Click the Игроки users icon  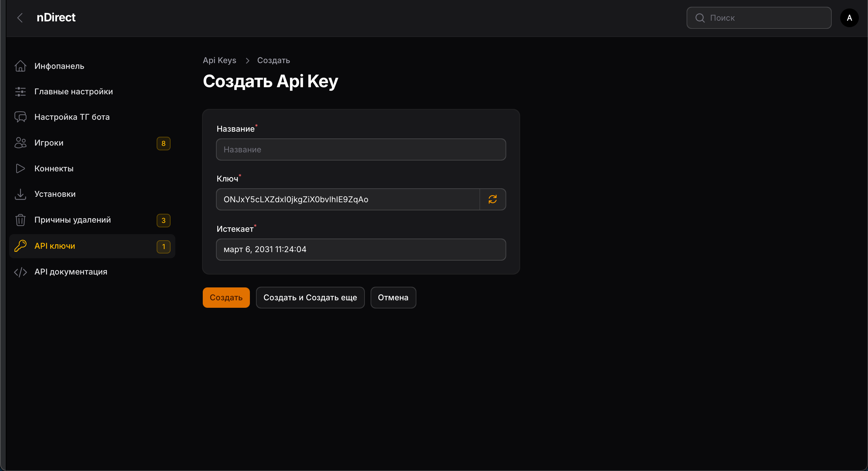(x=20, y=143)
